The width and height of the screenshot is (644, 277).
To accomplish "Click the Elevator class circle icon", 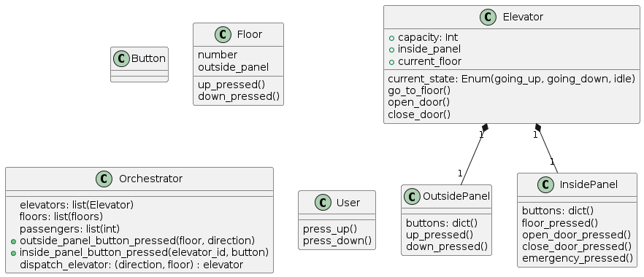I will click(x=488, y=17).
